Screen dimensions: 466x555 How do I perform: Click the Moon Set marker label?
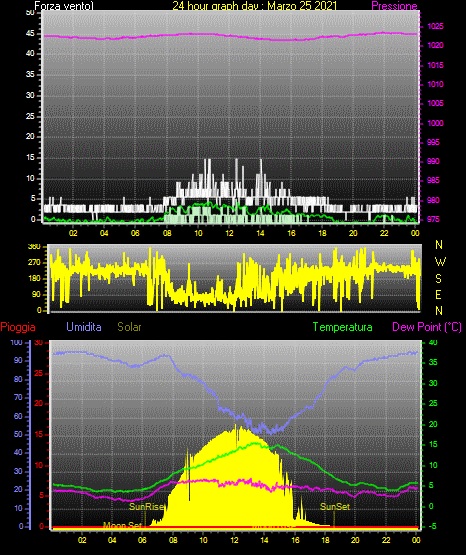click(122, 525)
